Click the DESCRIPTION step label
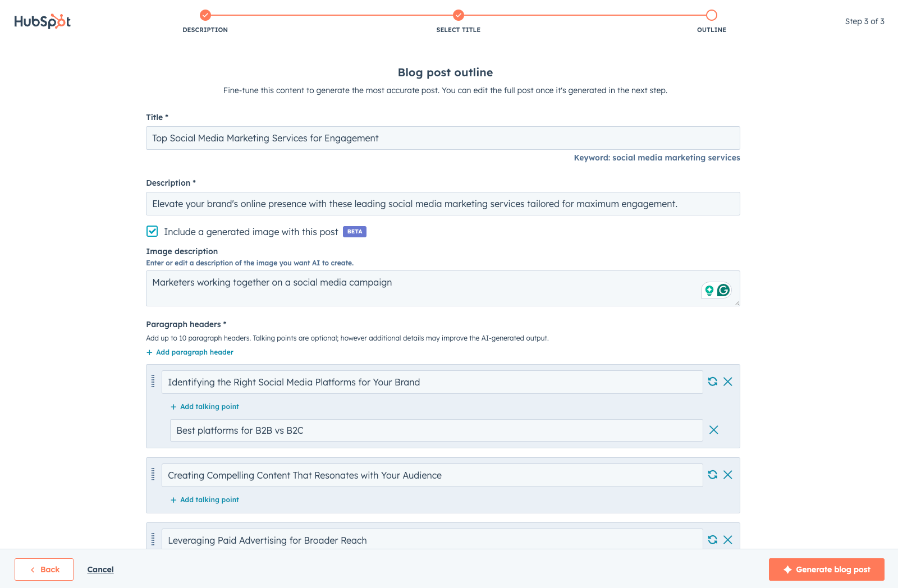This screenshot has width=898, height=588. click(205, 30)
